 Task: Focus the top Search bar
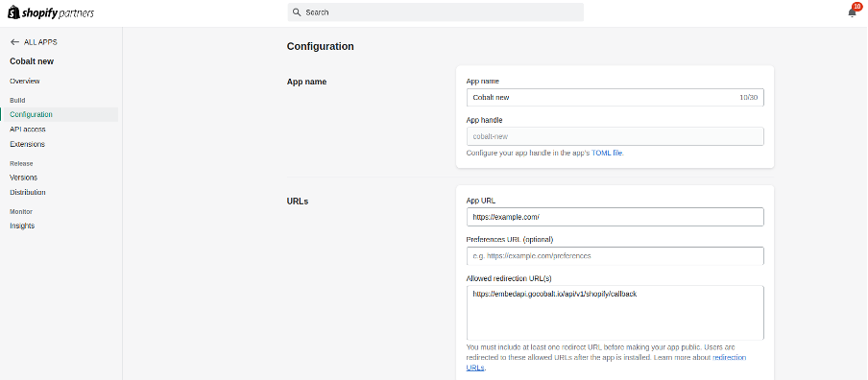436,12
